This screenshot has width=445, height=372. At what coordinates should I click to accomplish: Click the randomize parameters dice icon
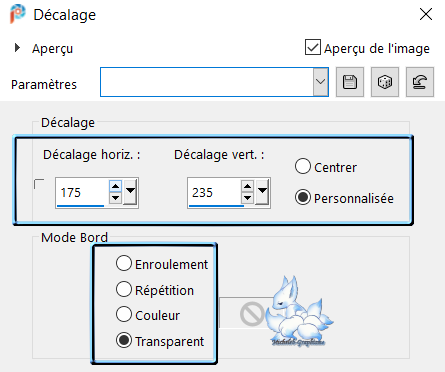(x=385, y=82)
